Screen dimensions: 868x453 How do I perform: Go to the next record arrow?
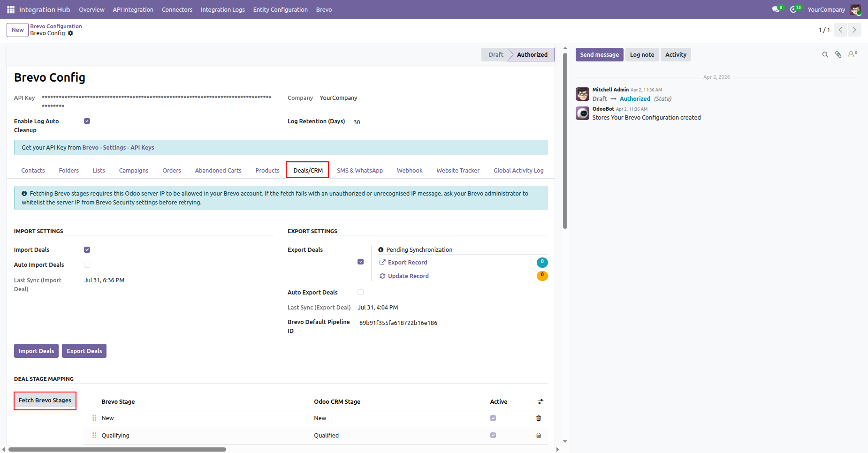(854, 30)
